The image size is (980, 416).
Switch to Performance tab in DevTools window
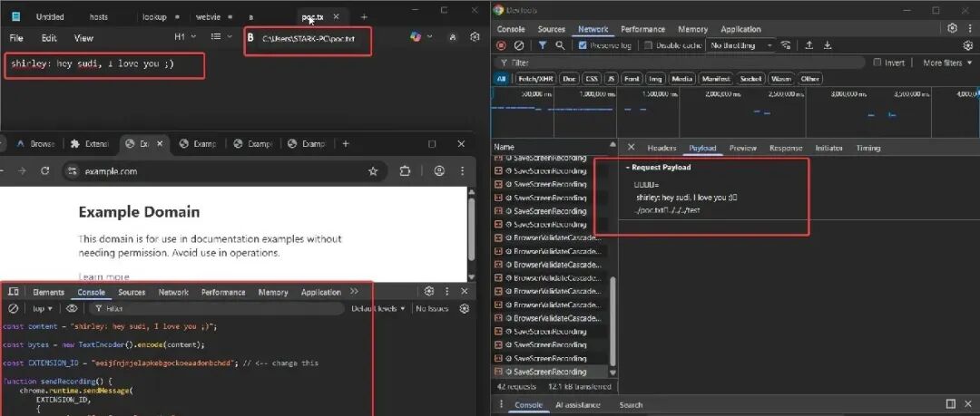642,29
